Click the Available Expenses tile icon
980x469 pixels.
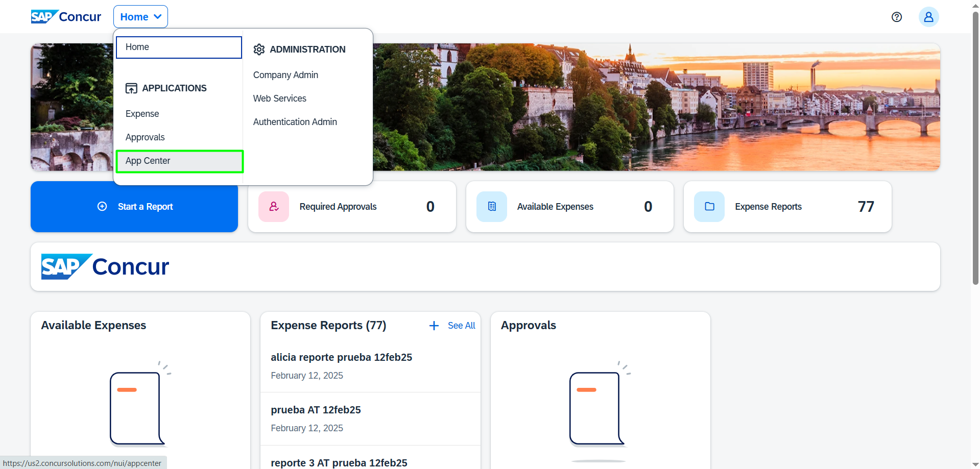tap(491, 207)
